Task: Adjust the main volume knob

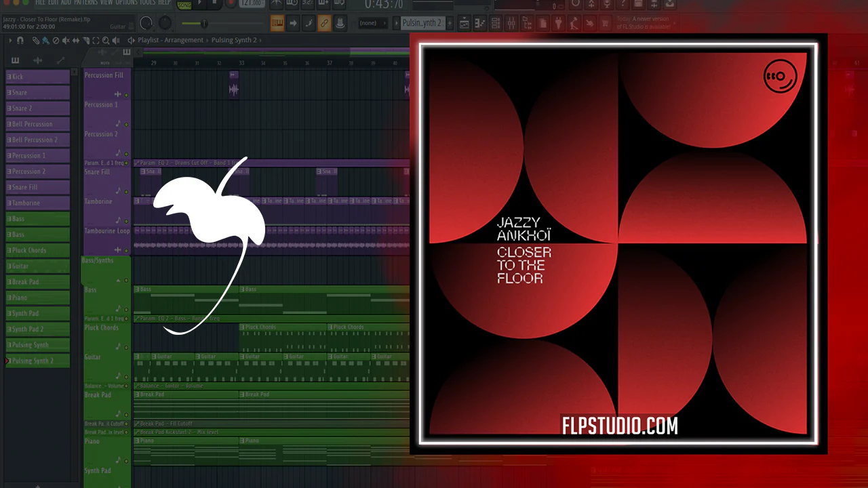Action: pyautogui.click(x=146, y=23)
